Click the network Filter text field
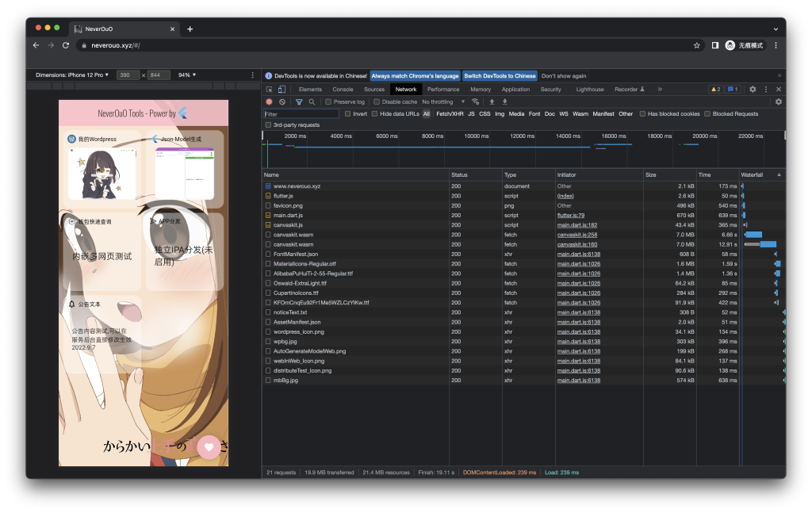The image size is (812, 513). pyautogui.click(x=301, y=114)
